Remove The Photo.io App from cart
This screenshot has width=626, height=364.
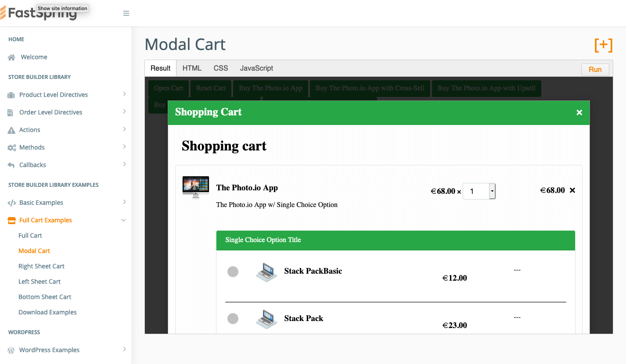coord(572,190)
